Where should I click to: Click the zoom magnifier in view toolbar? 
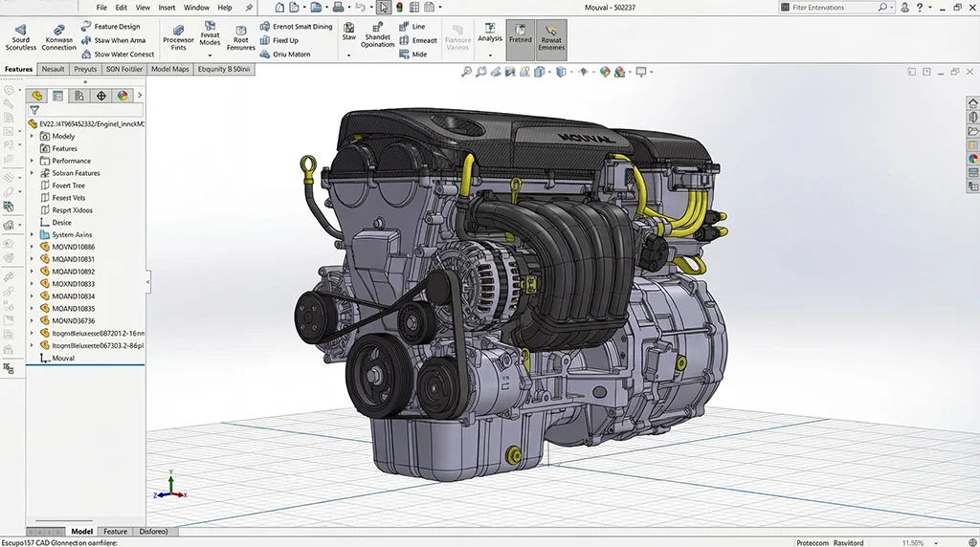pyautogui.click(x=466, y=72)
